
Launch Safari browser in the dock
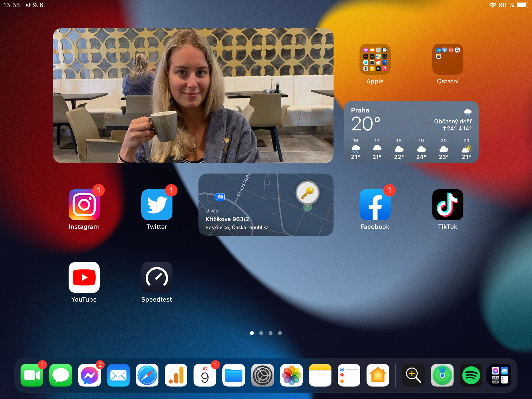click(147, 375)
